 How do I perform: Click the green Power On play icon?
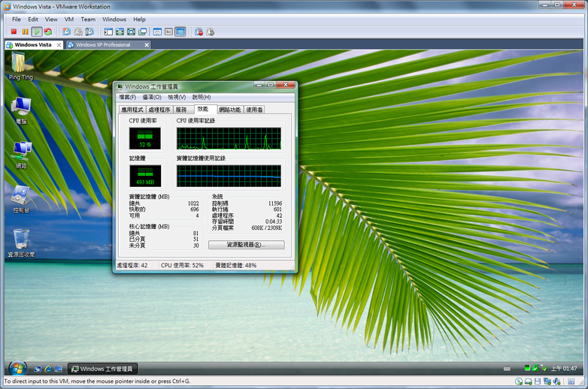pos(37,32)
